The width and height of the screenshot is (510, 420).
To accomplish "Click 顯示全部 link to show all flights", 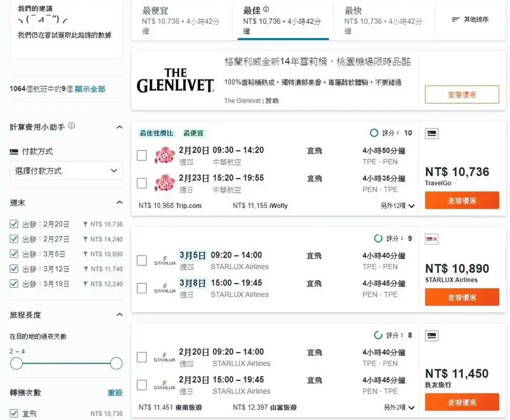I will click(x=90, y=89).
